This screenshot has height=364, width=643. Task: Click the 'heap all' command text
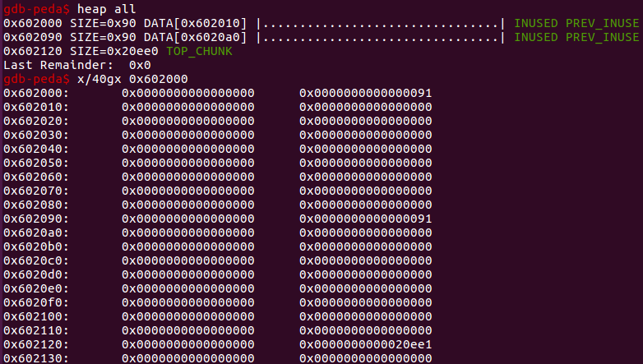106,9
